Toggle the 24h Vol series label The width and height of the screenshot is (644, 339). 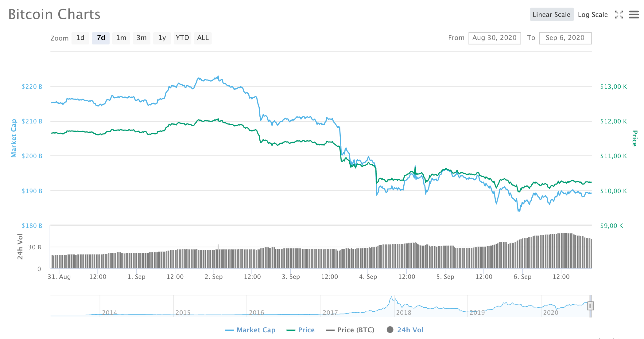(x=410, y=330)
